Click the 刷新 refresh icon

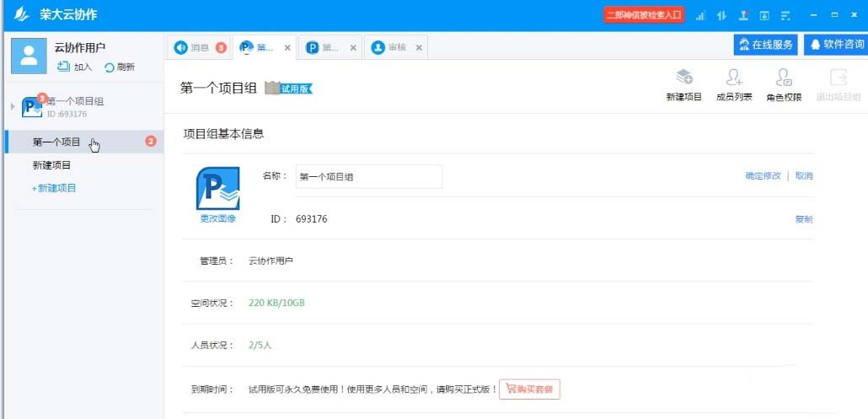109,67
